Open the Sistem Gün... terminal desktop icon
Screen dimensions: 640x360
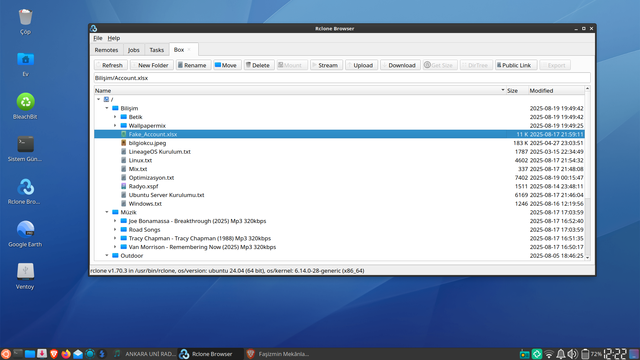point(25,149)
